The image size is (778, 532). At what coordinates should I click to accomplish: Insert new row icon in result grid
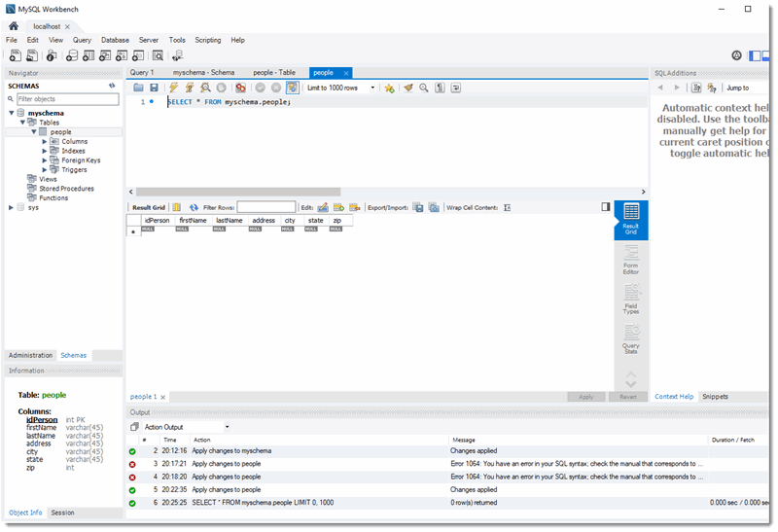[x=338, y=207]
